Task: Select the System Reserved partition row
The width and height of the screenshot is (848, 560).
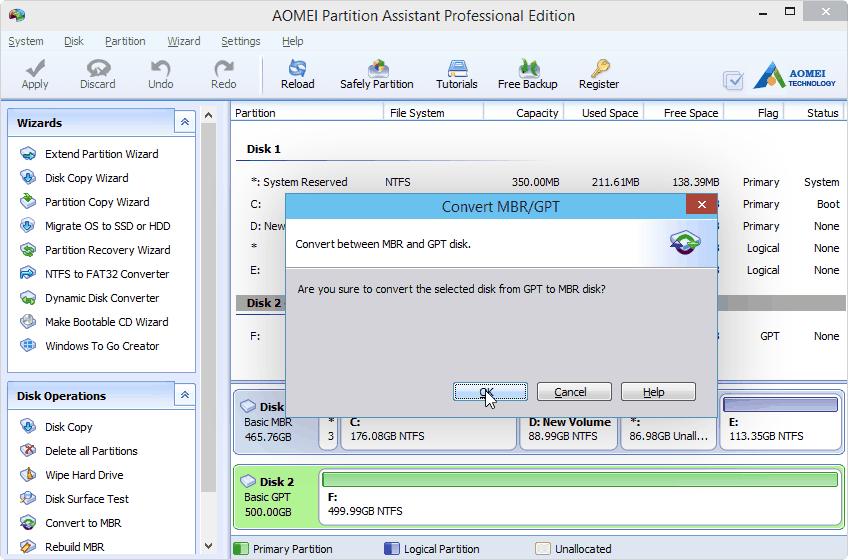Action: (x=539, y=182)
